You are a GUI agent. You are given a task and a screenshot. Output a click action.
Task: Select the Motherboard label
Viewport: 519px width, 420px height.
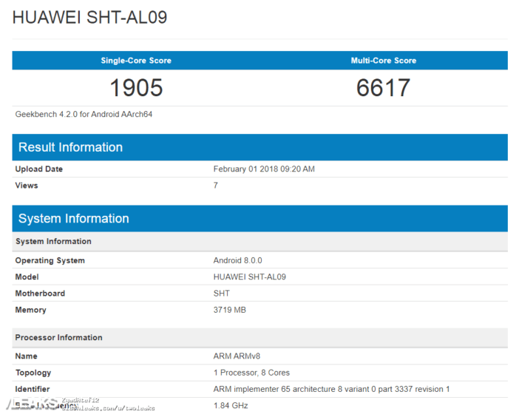(x=40, y=294)
